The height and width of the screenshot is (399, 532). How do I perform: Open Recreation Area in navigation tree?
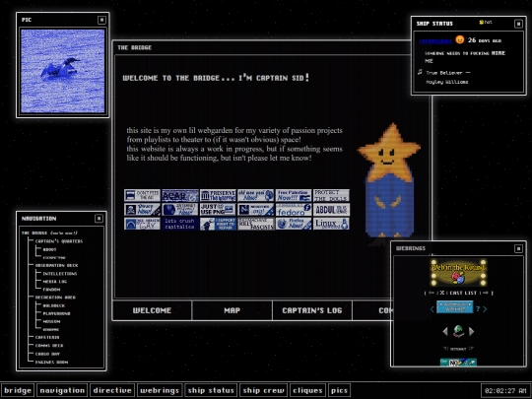55,298
